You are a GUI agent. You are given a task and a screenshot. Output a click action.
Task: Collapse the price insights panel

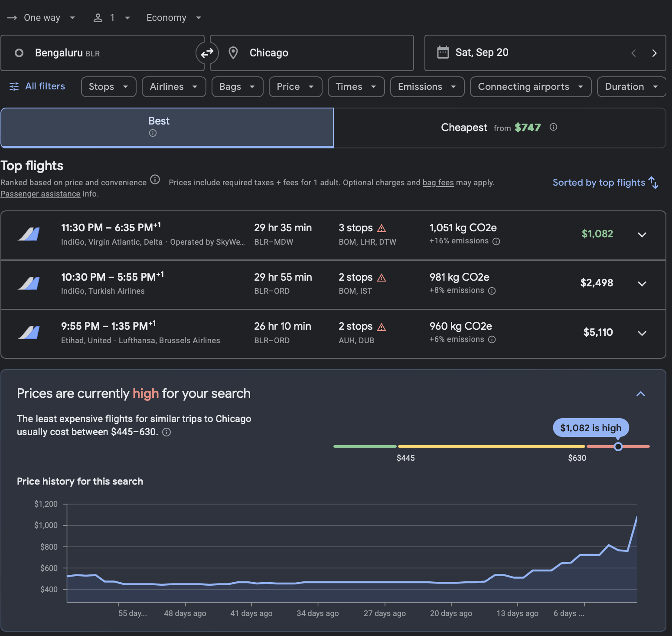click(641, 394)
